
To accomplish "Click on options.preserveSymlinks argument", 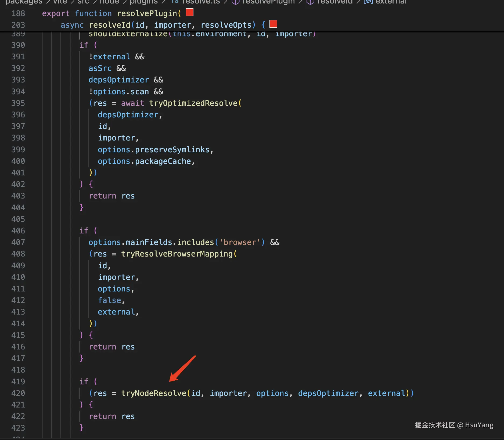I will pos(154,150).
